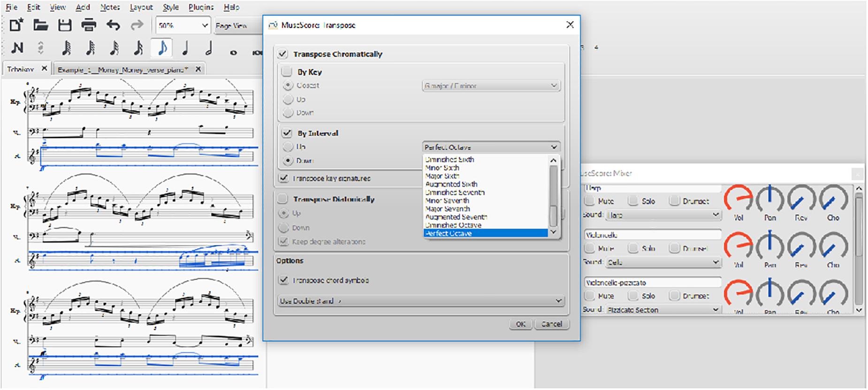The width and height of the screenshot is (868, 390).
Task: Toggle Note Input mode N icon
Action: 17,48
